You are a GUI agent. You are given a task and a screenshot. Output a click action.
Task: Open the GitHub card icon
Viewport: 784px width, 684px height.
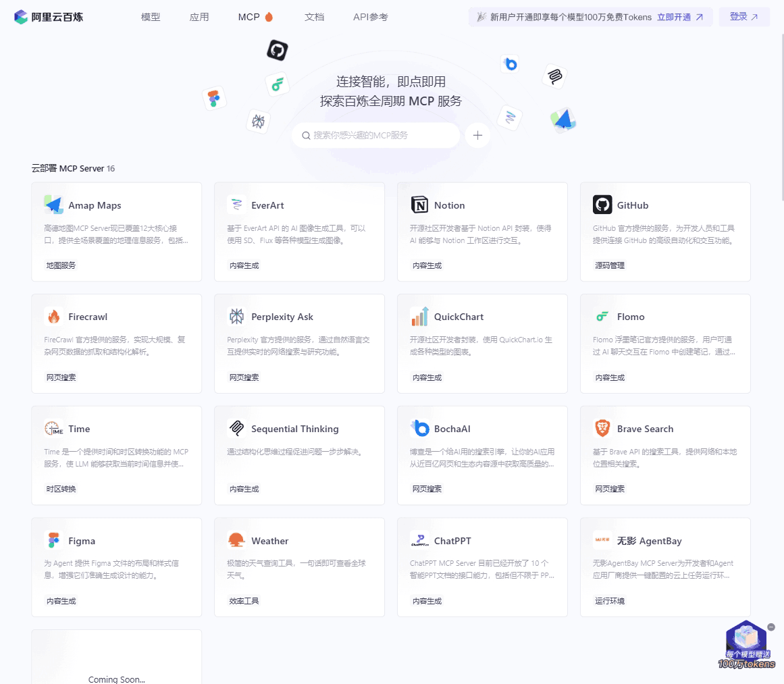602,205
